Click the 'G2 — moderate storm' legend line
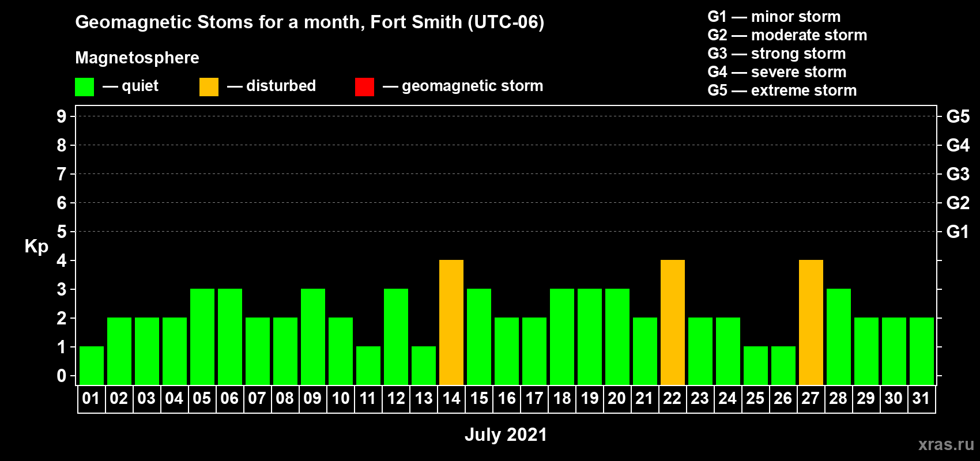Viewport: 980px width, 461px height. (x=787, y=35)
